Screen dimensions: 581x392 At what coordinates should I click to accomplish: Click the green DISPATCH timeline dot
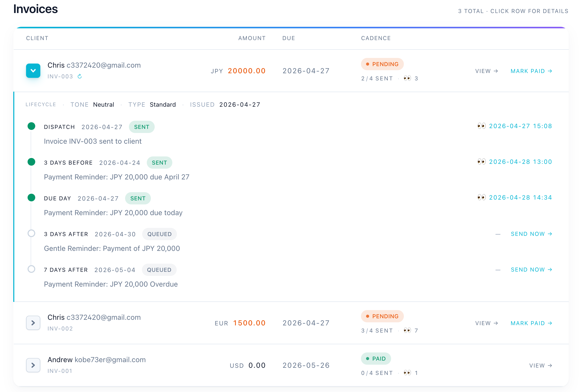(x=31, y=126)
